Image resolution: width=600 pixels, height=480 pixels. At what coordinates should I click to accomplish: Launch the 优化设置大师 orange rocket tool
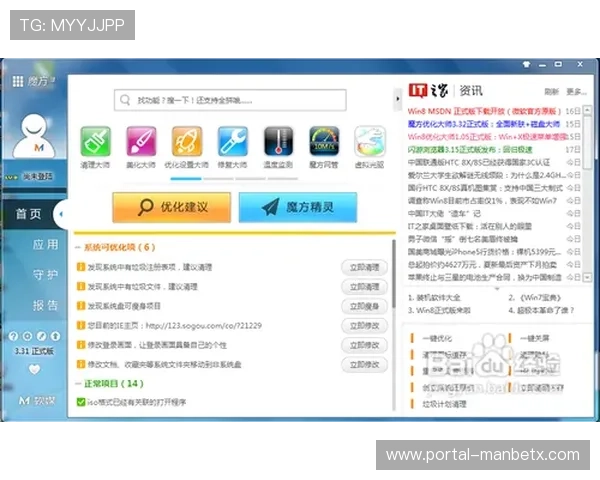[187, 141]
